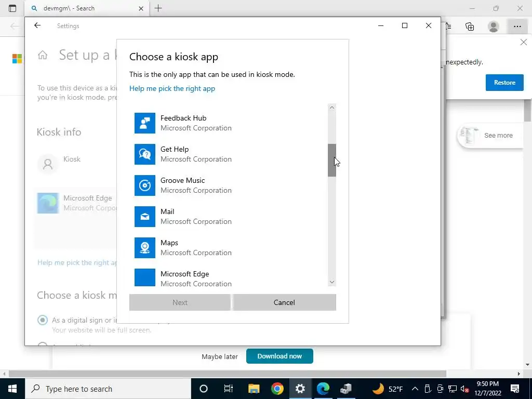Click Maybe later link
The width and height of the screenshot is (532, 399).
tap(220, 356)
